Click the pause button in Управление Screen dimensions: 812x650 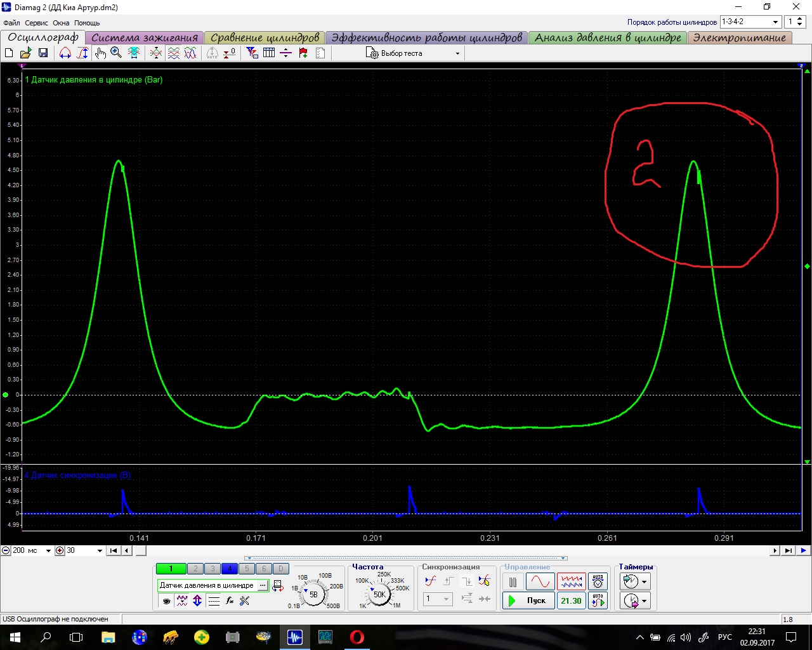coord(513,581)
